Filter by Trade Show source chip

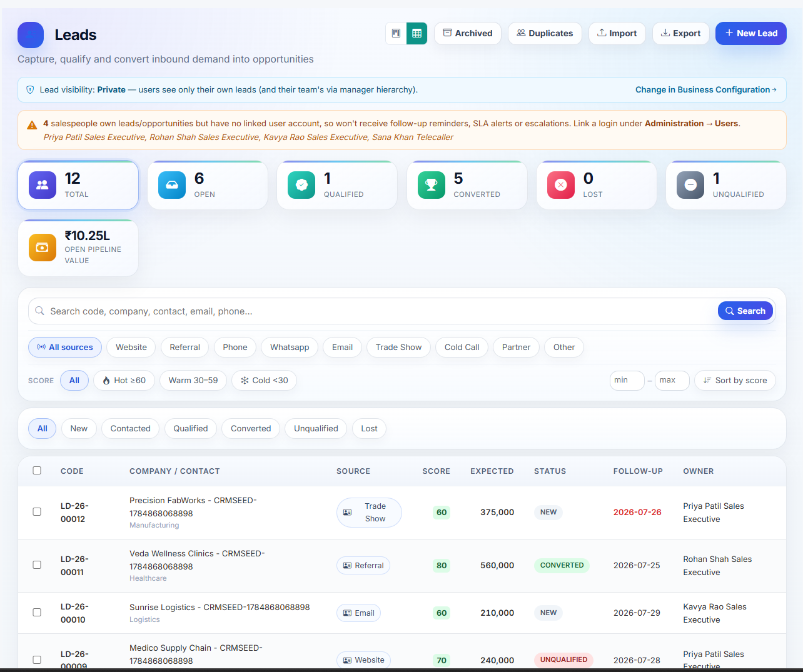399,347
